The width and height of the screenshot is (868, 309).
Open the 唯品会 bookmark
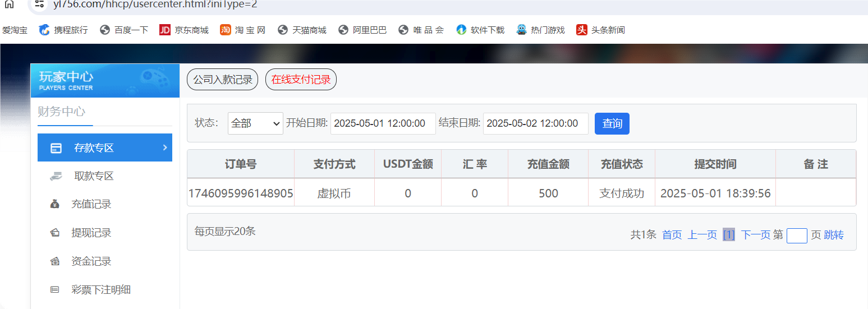421,30
